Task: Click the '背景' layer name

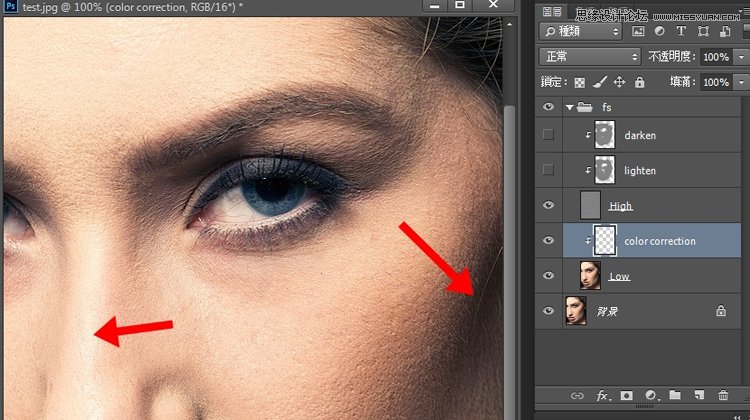Action: coord(607,311)
